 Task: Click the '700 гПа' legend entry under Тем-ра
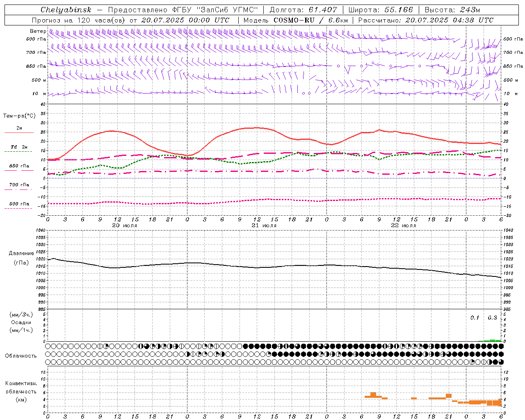pyautogui.click(x=19, y=185)
